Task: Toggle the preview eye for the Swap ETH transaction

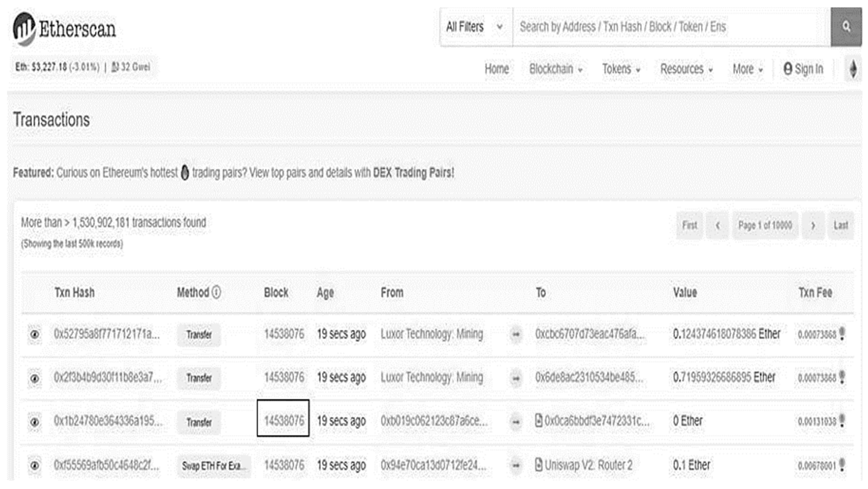Action: pyautogui.click(x=34, y=466)
